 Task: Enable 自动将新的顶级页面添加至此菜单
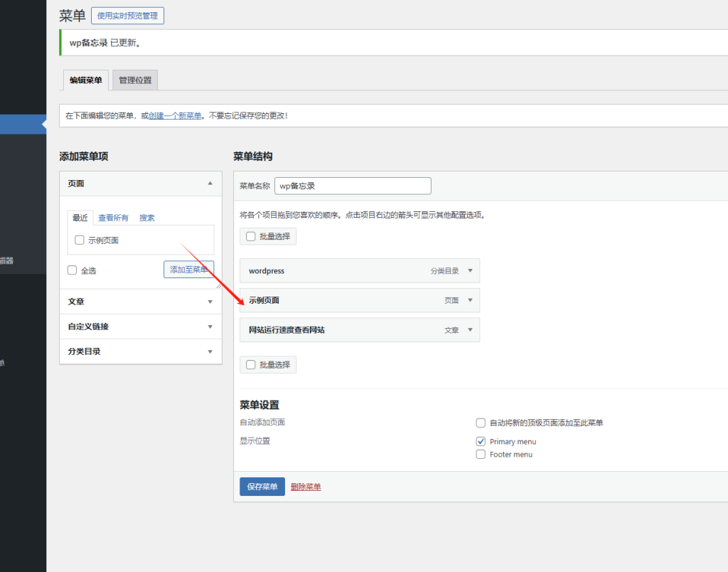point(481,423)
